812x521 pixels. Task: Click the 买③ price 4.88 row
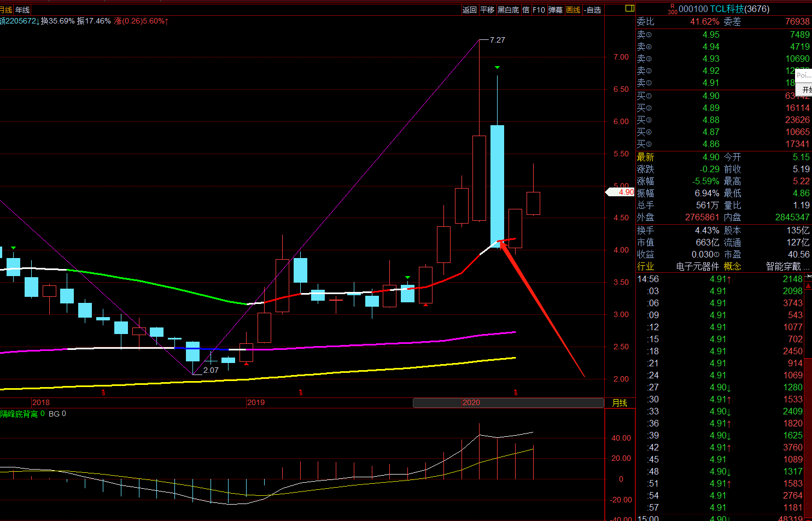tap(723, 120)
